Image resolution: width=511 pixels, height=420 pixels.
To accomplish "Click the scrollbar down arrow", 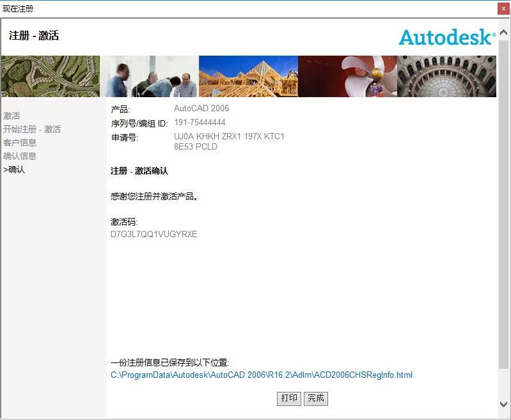I will pyautogui.click(x=503, y=404).
